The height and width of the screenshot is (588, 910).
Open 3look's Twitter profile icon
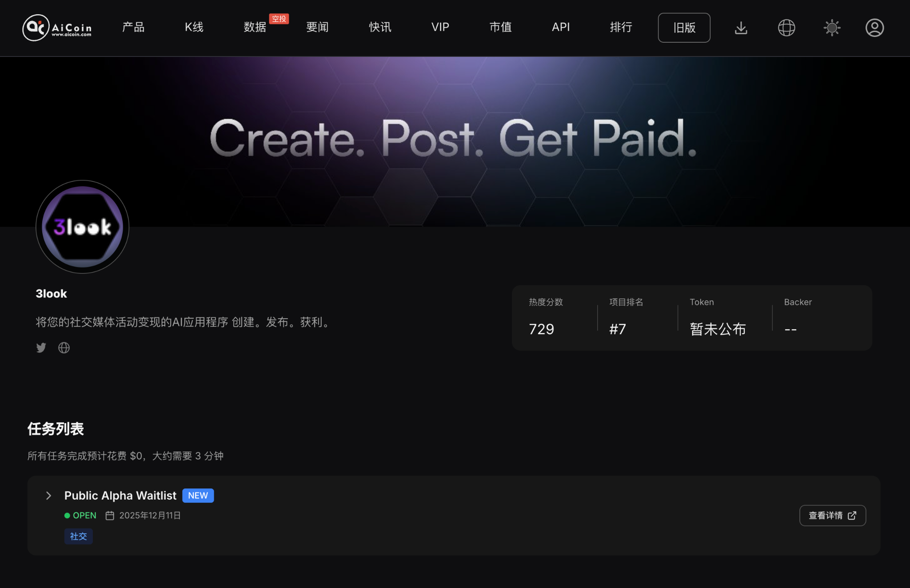41,348
